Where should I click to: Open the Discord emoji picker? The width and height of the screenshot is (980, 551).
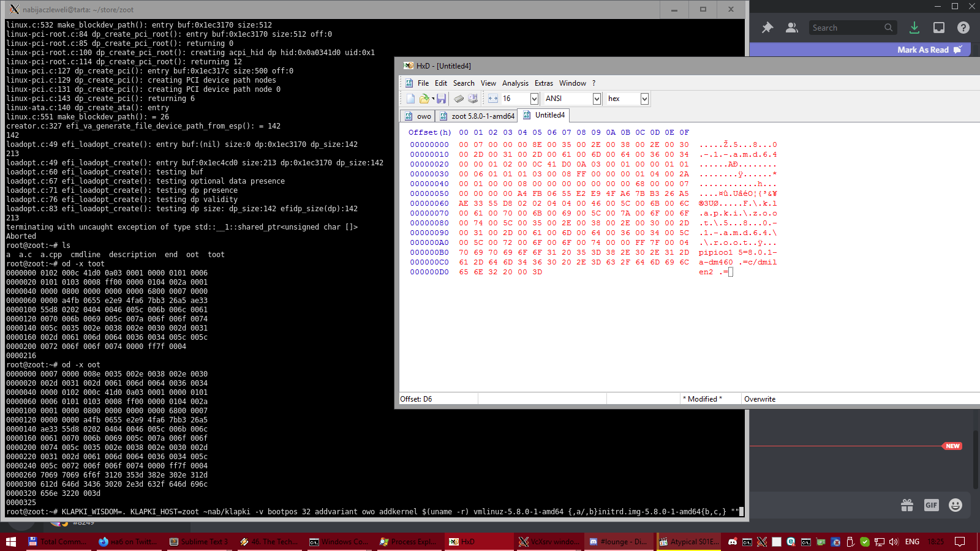tap(955, 505)
